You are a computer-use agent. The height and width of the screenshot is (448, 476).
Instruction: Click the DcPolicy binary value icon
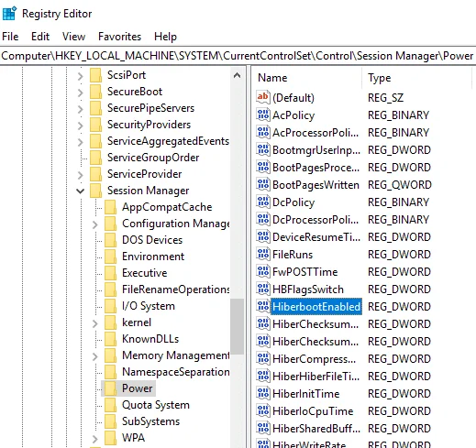pyautogui.click(x=263, y=202)
